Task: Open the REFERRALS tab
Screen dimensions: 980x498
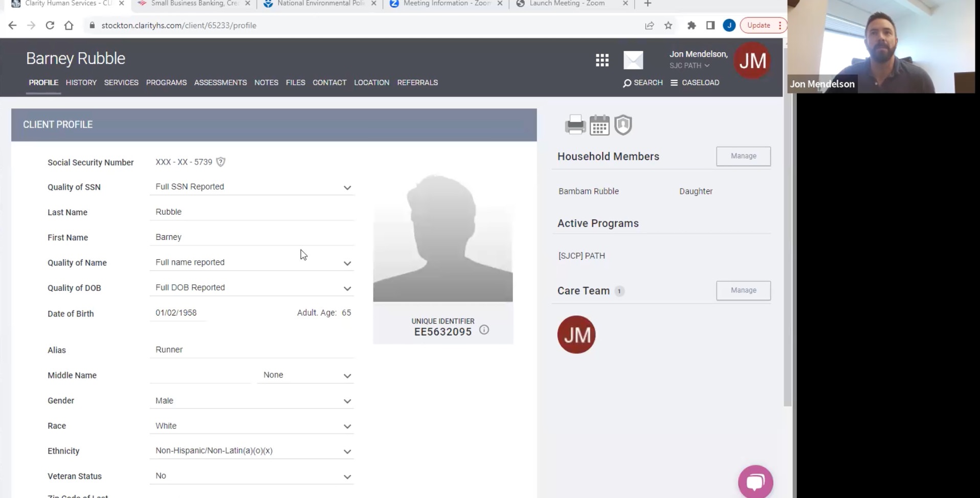Action: 417,82
